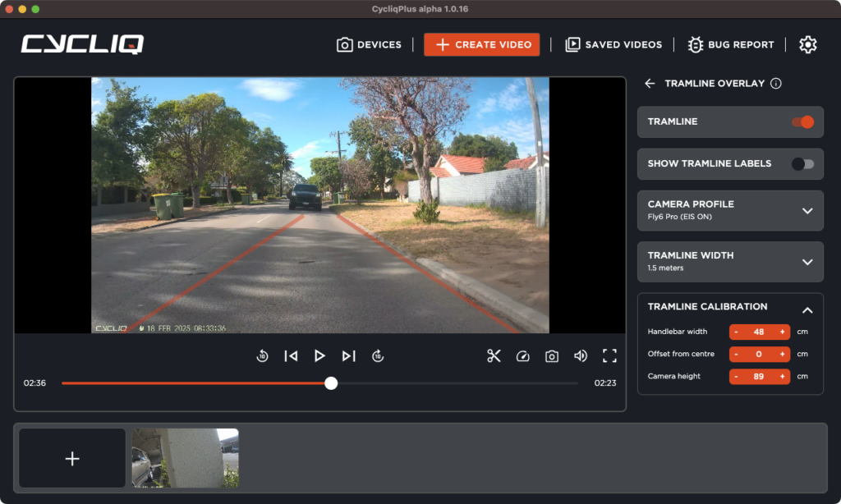Click the Create Video button
This screenshot has width=841, height=504.
point(481,44)
